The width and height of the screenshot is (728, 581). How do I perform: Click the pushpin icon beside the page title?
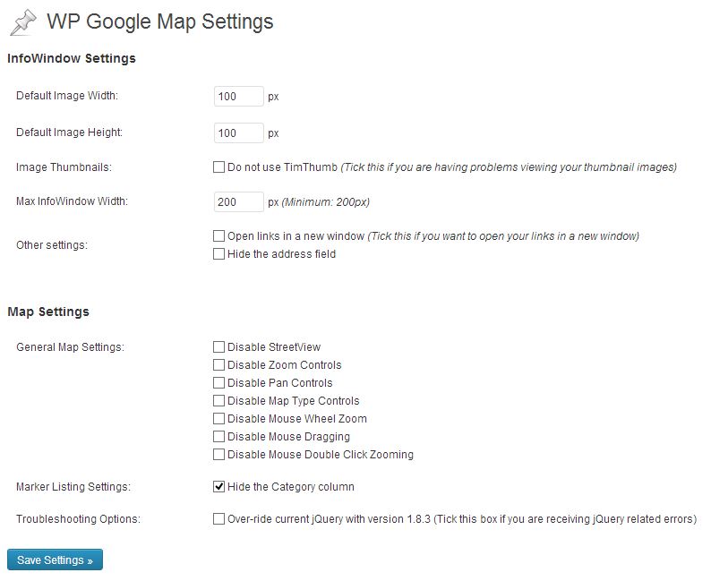pyautogui.click(x=23, y=22)
